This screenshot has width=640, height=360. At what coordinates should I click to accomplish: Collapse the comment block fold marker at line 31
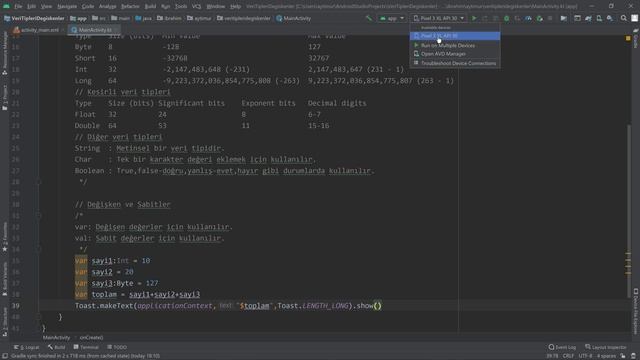pyautogui.click(x=40, y=216)
